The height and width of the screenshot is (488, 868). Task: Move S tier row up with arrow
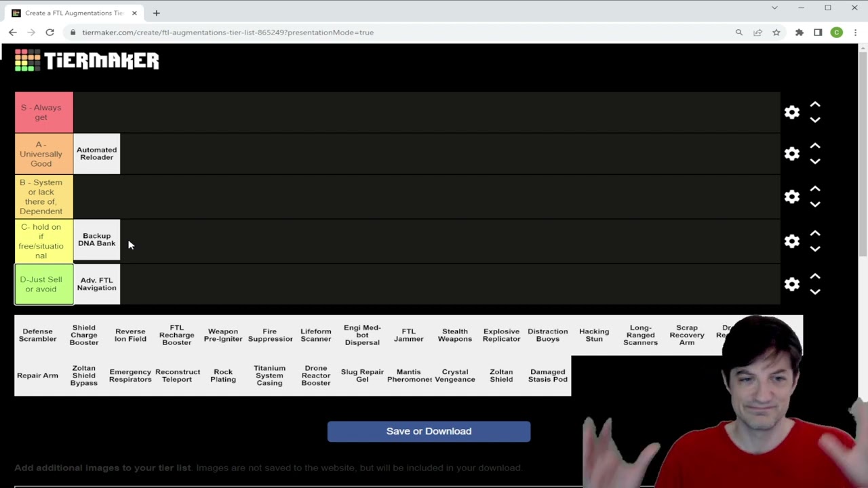point(815,104)
